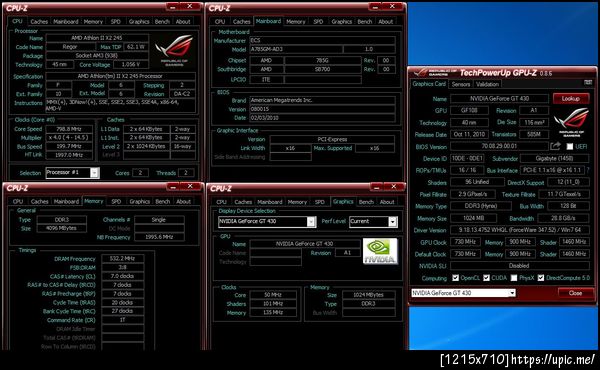Click the NVIDIA logo in CPU-Z Graphics window
The height and width of the screenshot is (370, 600).
(x=380, y=251)
